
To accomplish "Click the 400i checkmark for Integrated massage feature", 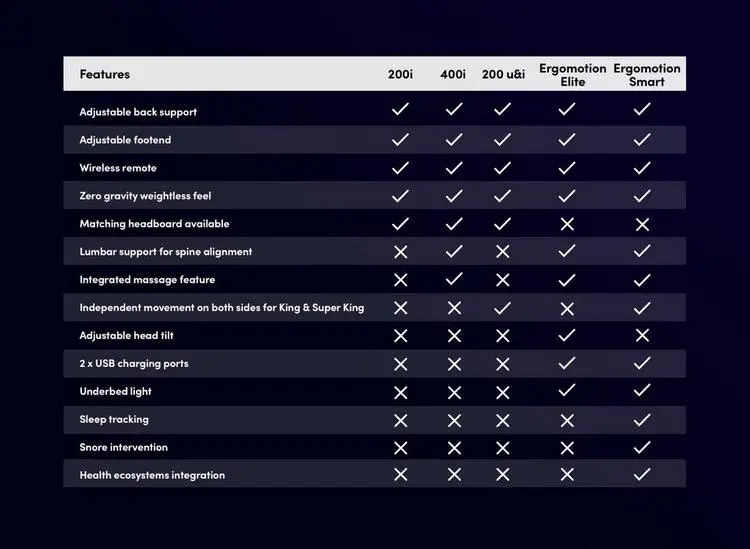I will 454,279.
